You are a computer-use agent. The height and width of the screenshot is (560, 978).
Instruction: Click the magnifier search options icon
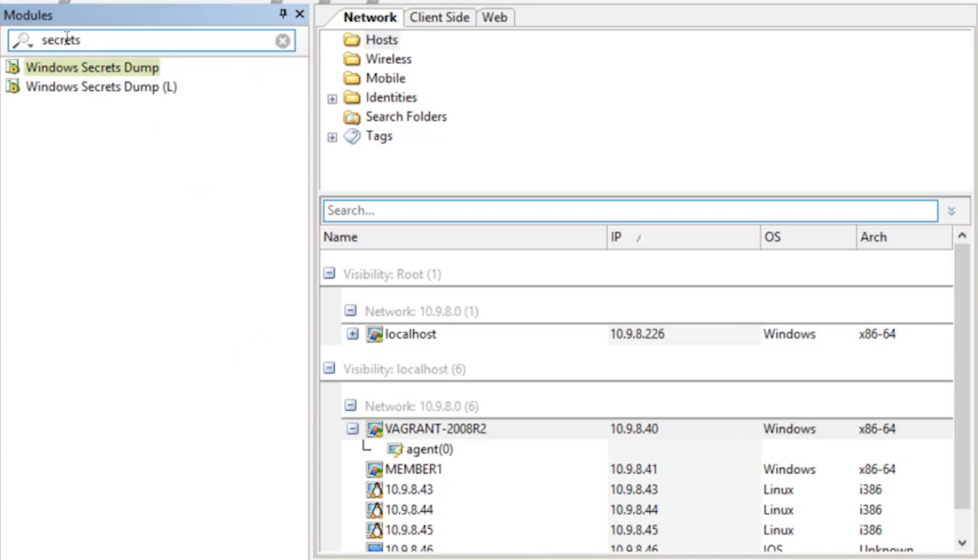click(x=23, y=41)
